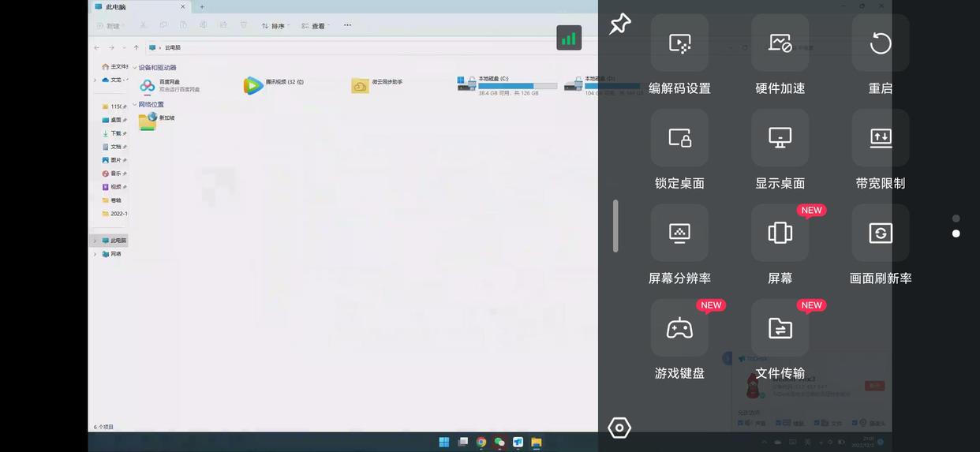Open WeChat from the taskbar

(499, 442)
